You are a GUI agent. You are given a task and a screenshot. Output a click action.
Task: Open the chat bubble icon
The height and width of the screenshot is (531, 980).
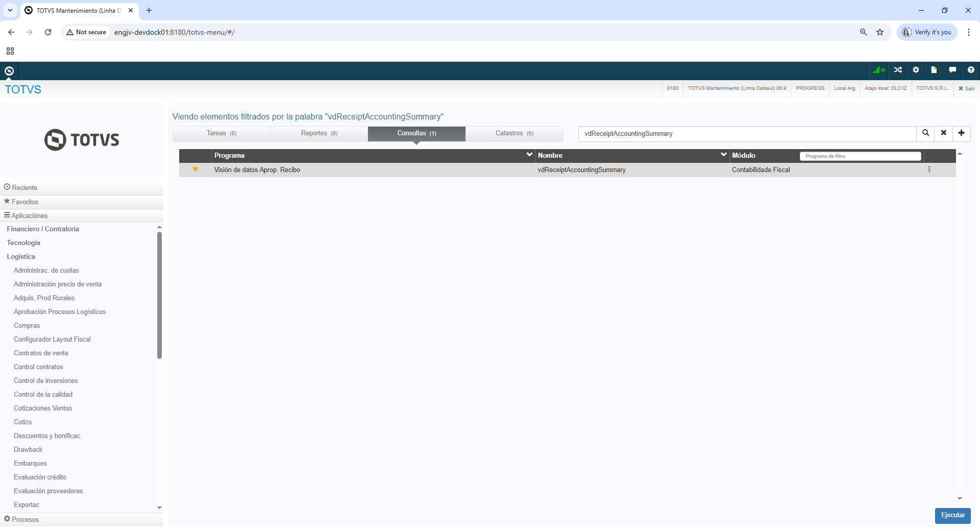952,70
